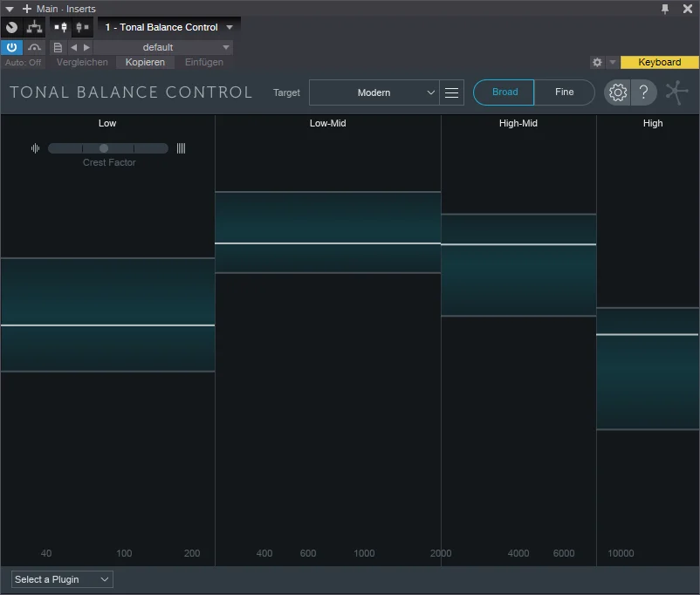
Task: Click the high crest factor bars icon
Action: (x=181, y=148)
